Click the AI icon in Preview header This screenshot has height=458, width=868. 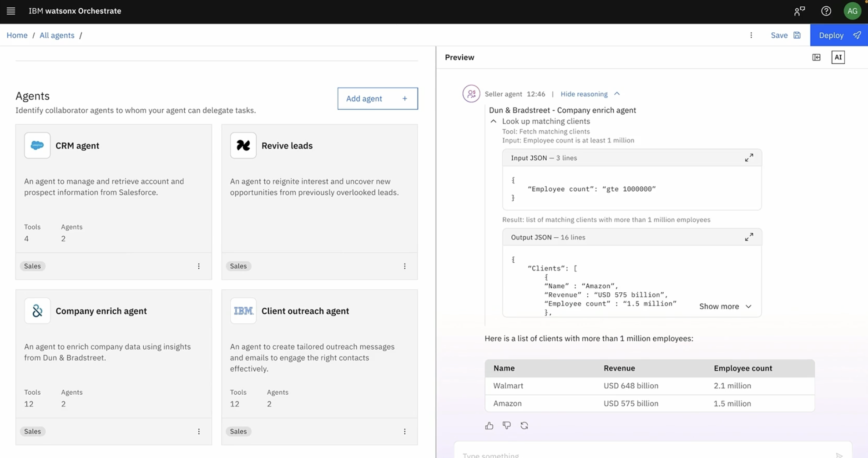(x=838, y=57)
